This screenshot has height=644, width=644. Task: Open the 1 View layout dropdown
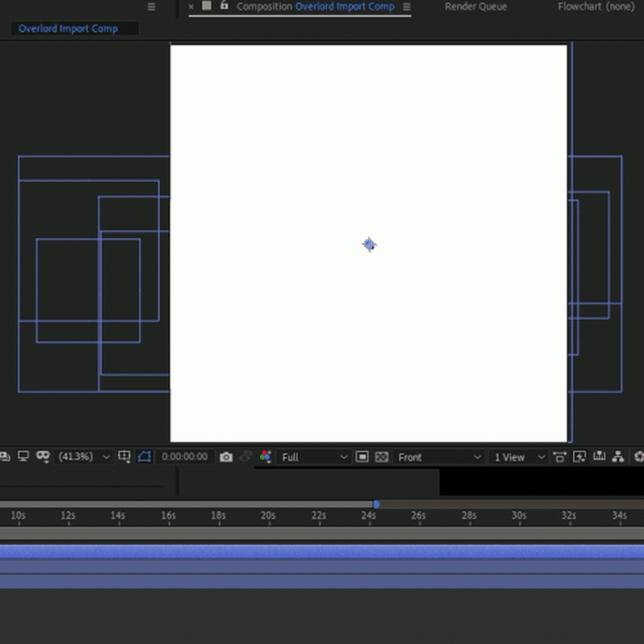[519, 457]
